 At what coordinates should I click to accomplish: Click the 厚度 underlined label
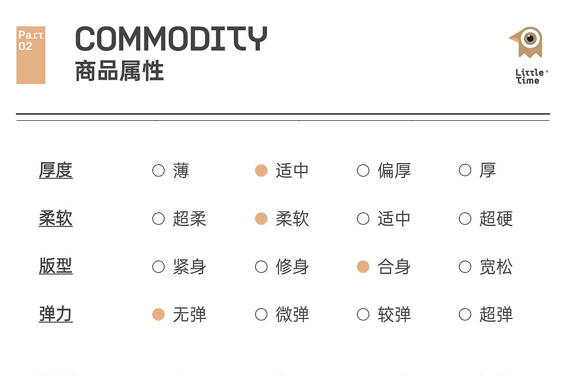(56, 170)
